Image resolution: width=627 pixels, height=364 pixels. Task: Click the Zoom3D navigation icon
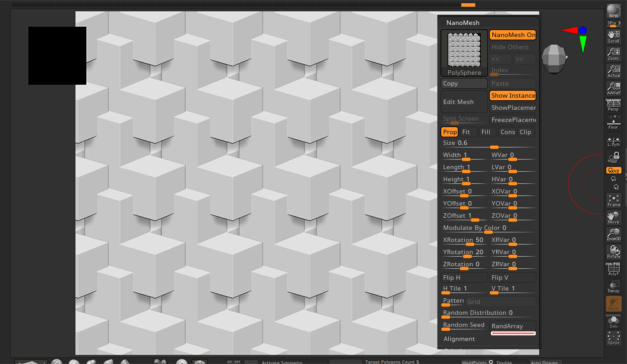coord(614,234)
